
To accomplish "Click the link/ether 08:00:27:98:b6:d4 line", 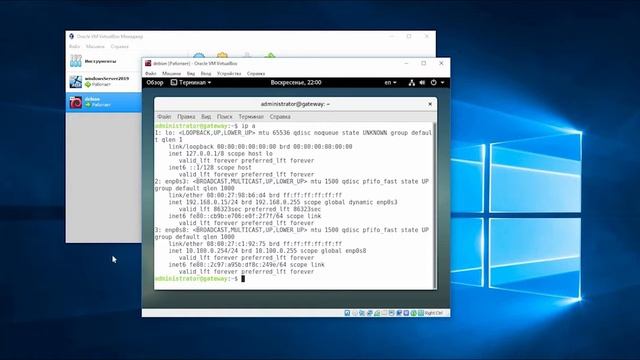I will point(255,195).
